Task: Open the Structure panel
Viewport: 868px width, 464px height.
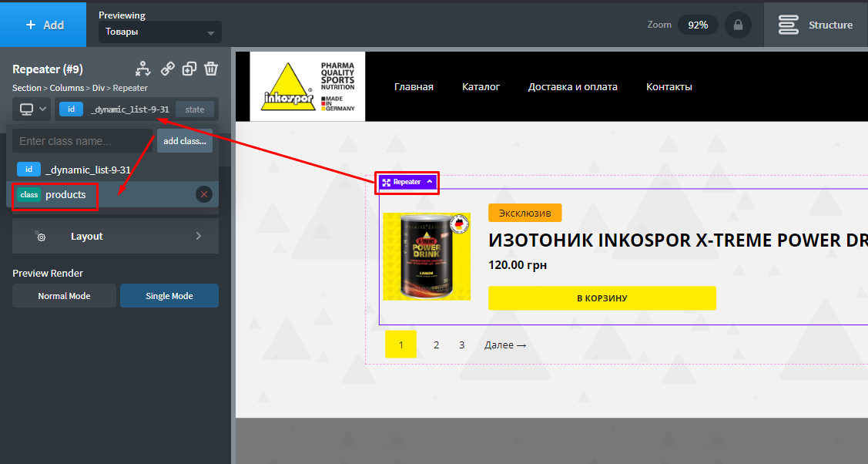Action: 816,25
